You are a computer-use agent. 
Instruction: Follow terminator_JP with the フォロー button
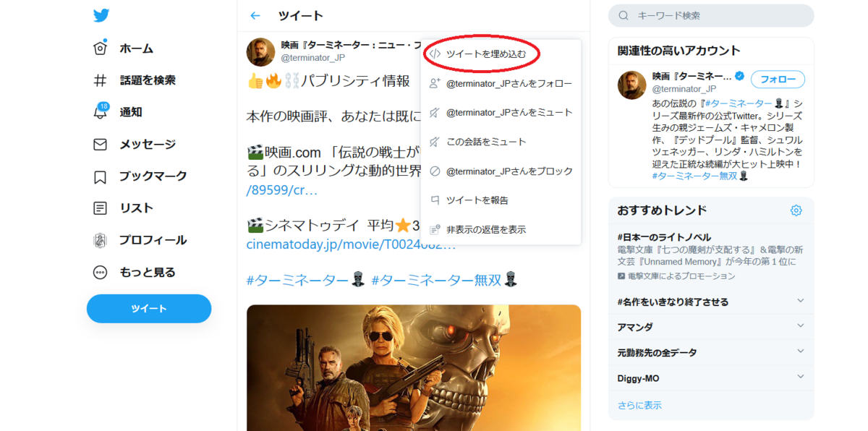tap(778, 80)
